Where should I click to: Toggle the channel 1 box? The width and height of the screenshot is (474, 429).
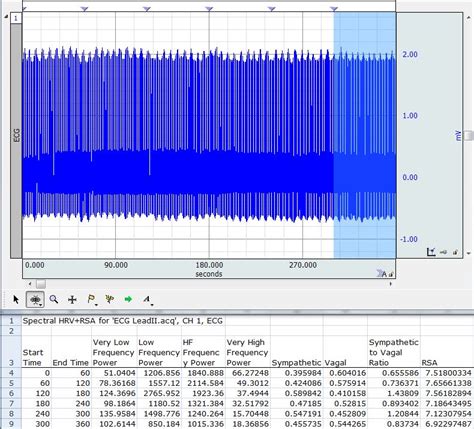pyautogui.click(x=16, y=18)
